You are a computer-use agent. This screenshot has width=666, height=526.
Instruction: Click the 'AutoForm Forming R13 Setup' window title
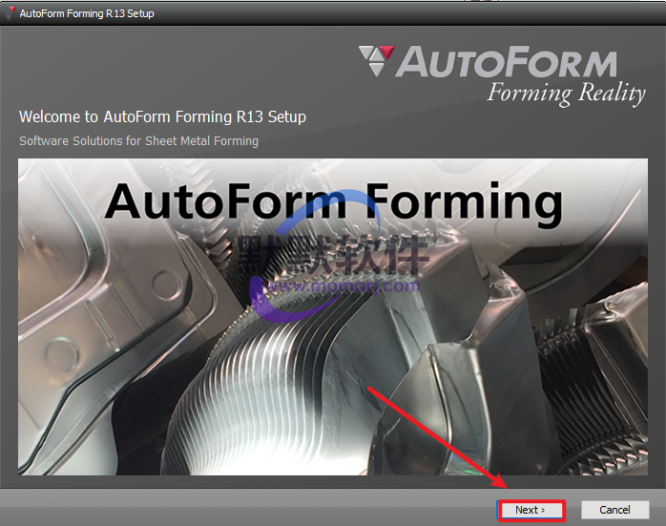tap(87, 14)
